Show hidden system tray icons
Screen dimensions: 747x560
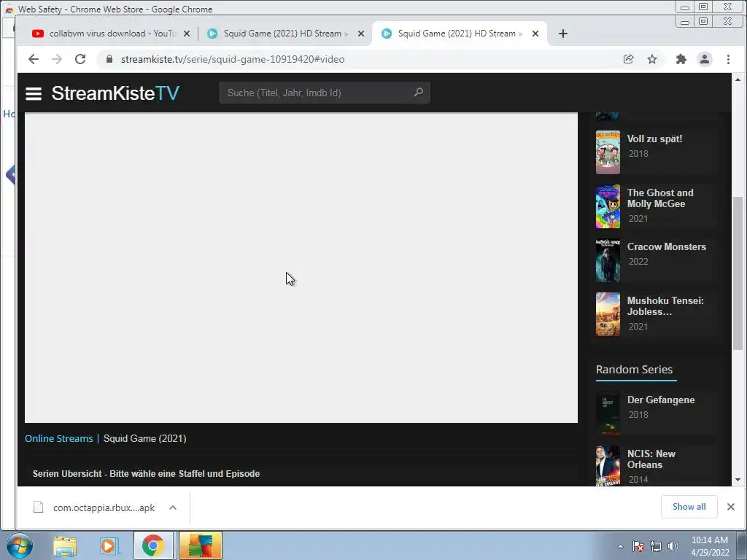point(620,546)
